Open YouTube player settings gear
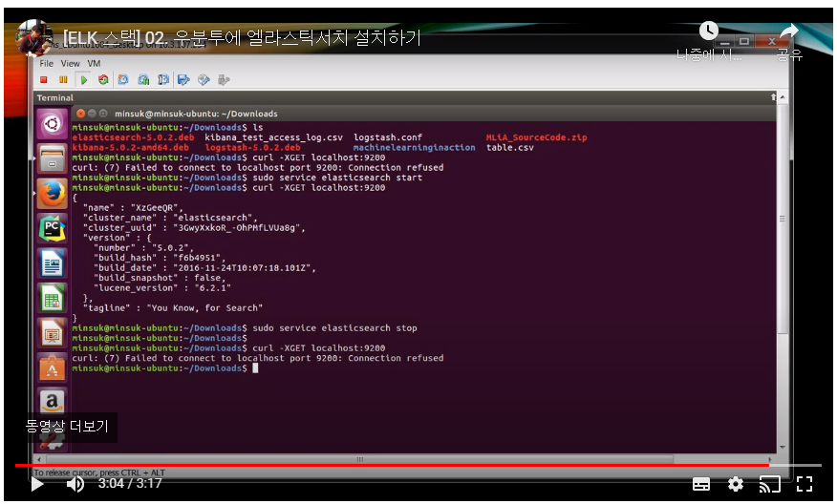The width and height of the screenshot is (837, 504). tap(736, 484)
